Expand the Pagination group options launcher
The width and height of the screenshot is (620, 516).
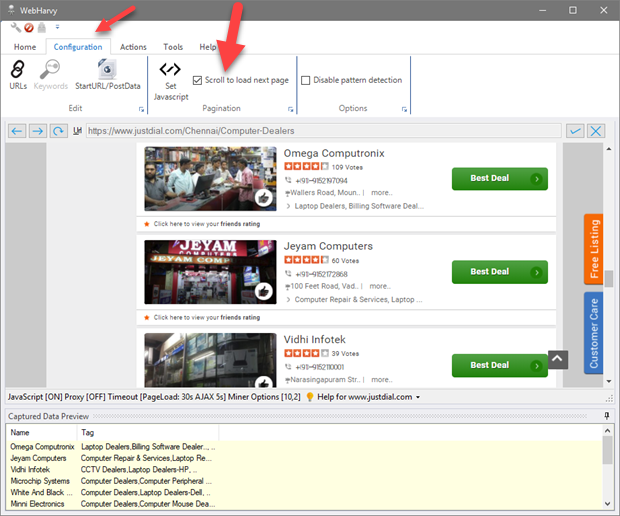291,108
